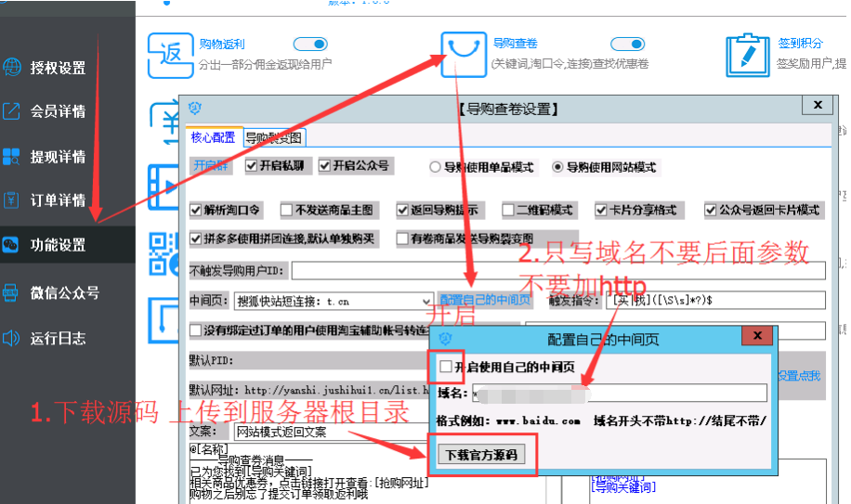
Task: Open 授权设置 in the sidebar
Action: 58,68
